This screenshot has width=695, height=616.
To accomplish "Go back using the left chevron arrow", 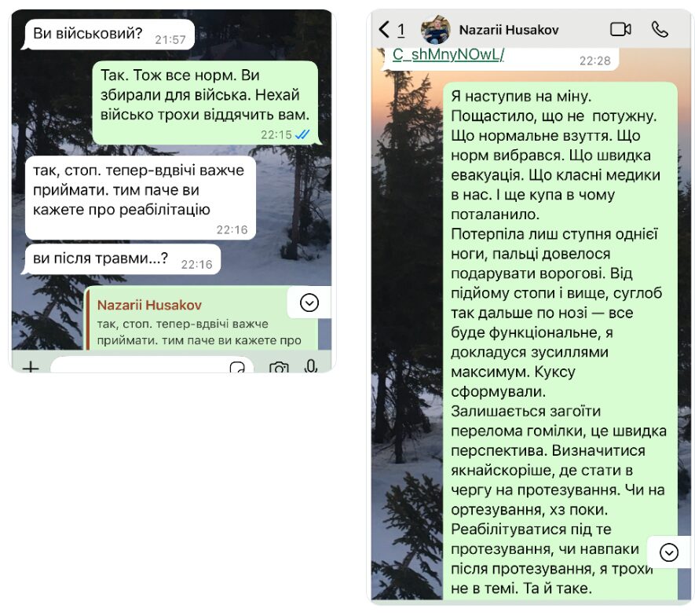I will tap(384, 30).
